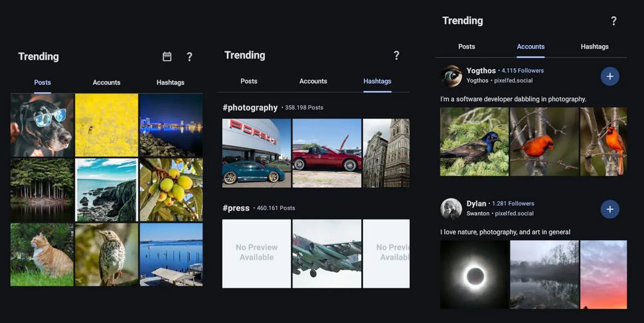Open the Dylan account name link
Viewport: 644px width, 323px height.
pos(476,203)
